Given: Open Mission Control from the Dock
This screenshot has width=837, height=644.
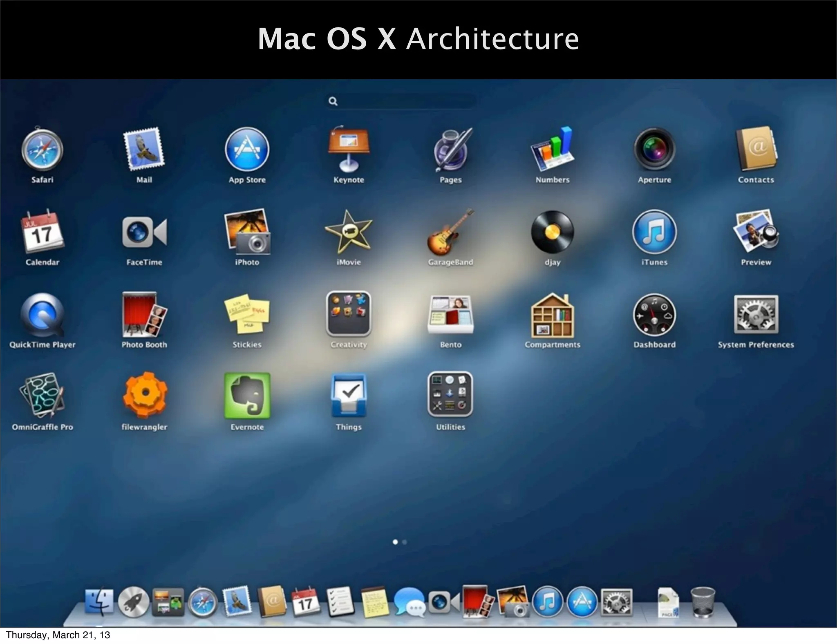Looking at the screenshot, I should 168,602.
